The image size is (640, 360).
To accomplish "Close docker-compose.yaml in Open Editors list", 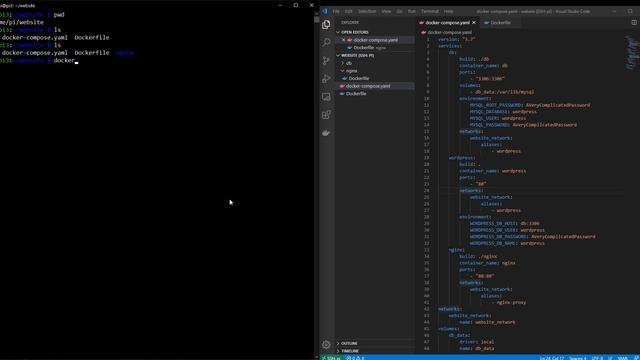I will (x=343, y=40).
